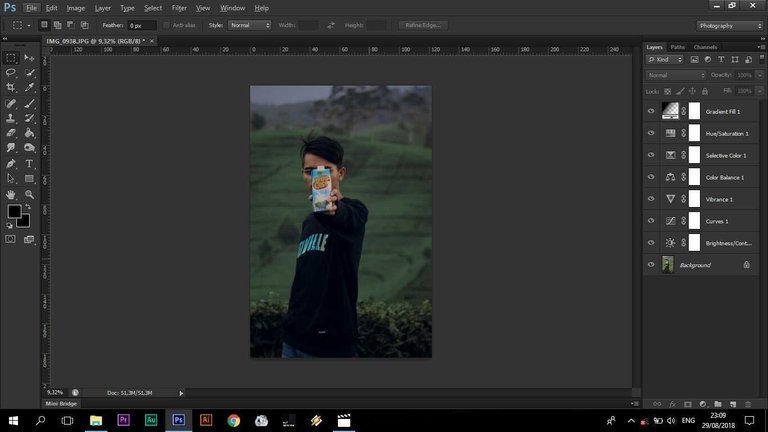Hide the Vibrance 1 layer
Screen dimensions: 768x432
(651, 199)
